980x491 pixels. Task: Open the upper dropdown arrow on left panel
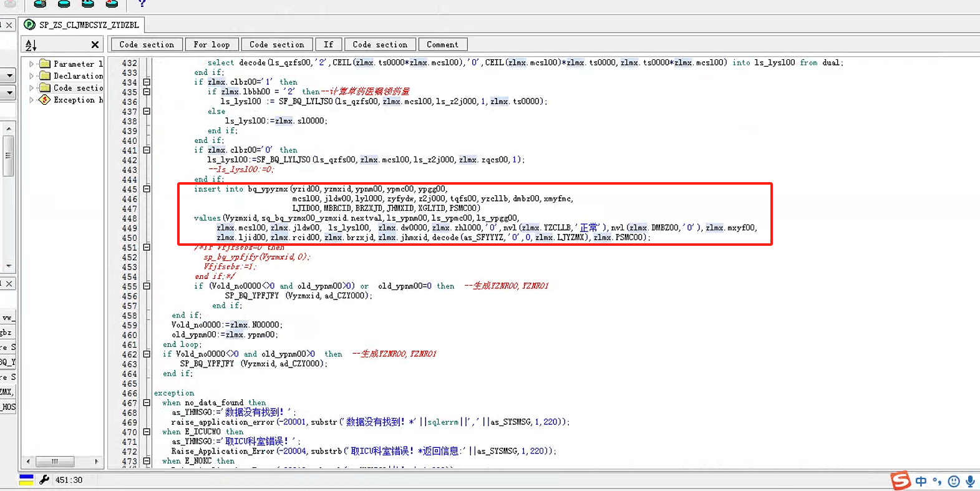[9, 75]
